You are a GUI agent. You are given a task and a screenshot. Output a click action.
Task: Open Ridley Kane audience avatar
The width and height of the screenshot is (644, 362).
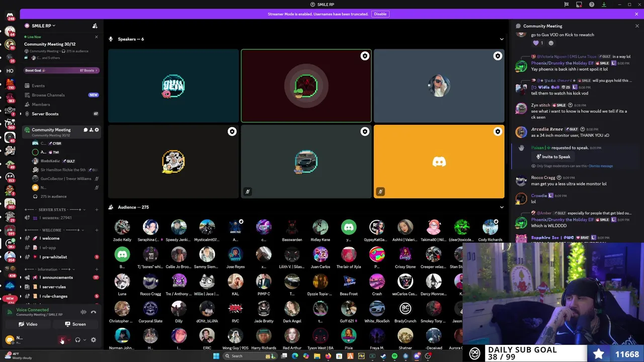(x=320, y=227)
